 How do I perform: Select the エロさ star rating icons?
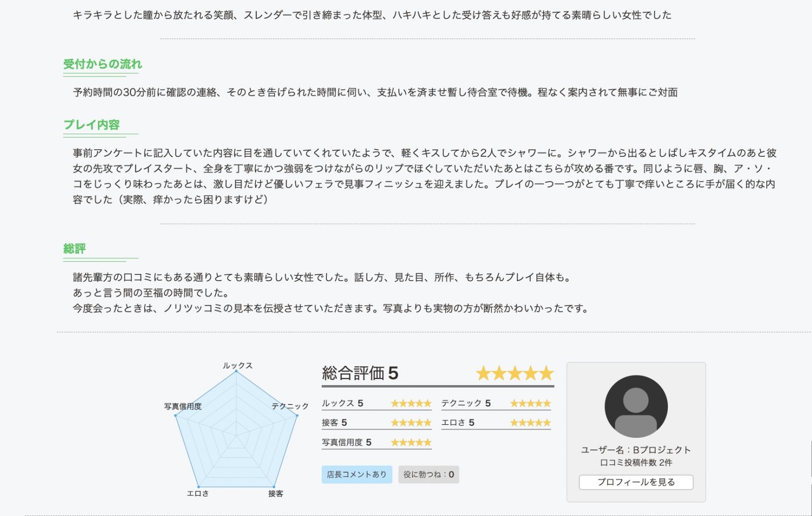530,423
